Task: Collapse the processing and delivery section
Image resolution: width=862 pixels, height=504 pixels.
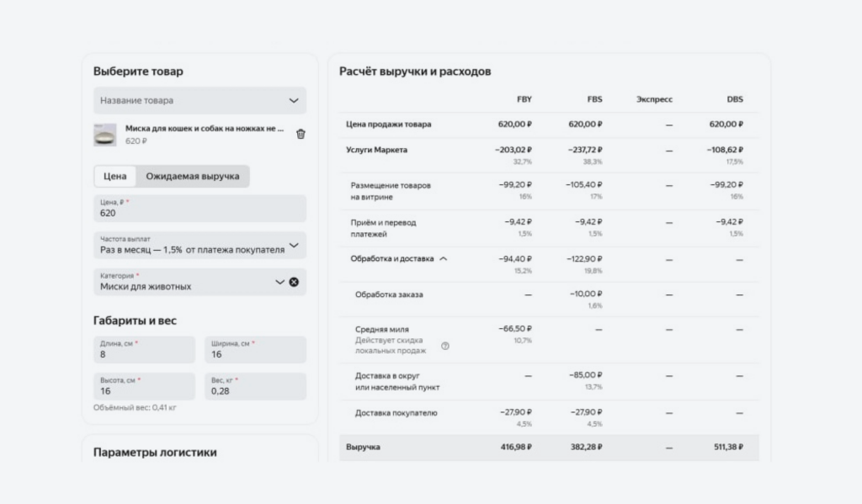Action: coord(444,259)
